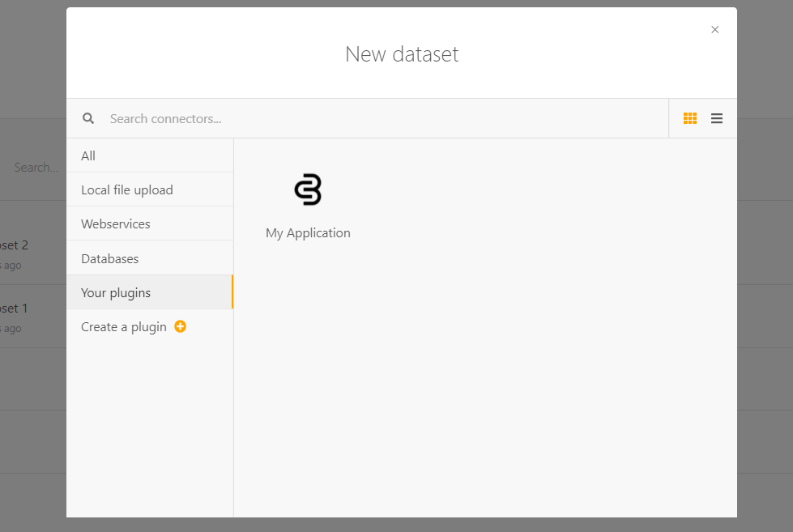Close the New dataset dialog
793x532 pixels.
click(714, 30)
